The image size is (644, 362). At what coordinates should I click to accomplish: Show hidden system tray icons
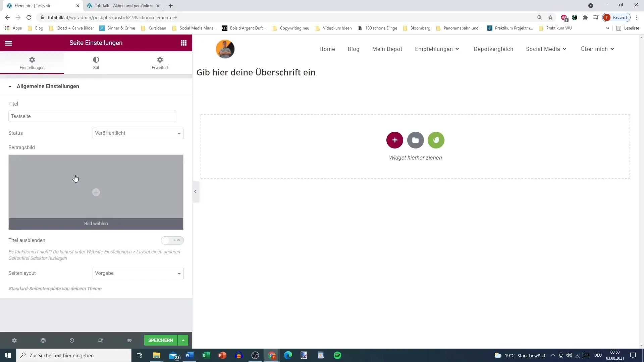(553, 355)
